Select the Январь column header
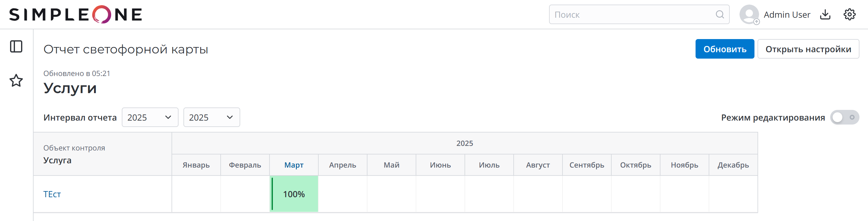 tap(196, 165)
